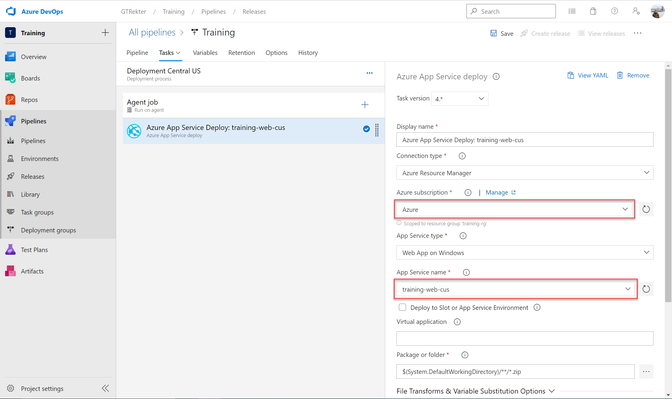
Task: Open the Task version dropdown
Action: pyautogui.click(x=459, y=99)
